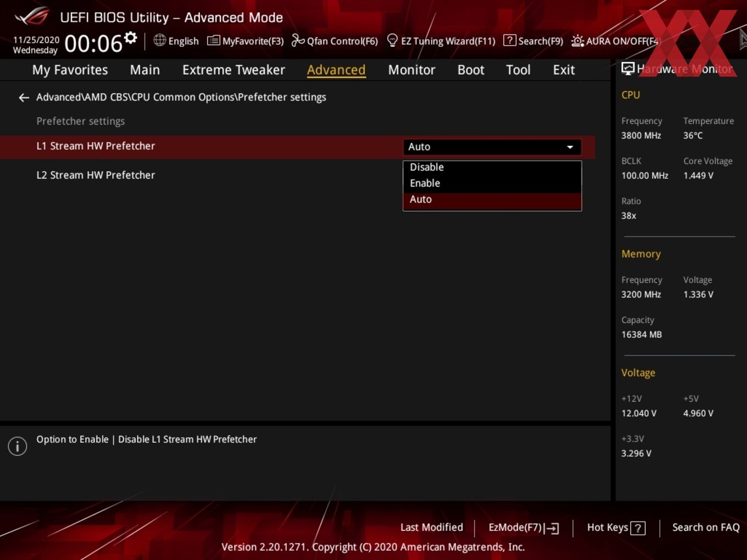The height and width of the screenshot is (560, 747).
Task: Click the settings gear next to the clock
Action: pos(130,38)
